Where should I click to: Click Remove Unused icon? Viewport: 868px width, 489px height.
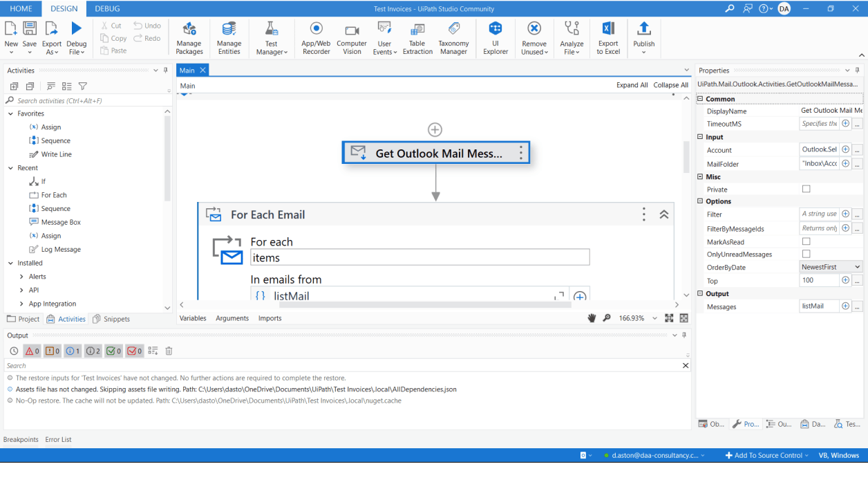click(534, 28)
